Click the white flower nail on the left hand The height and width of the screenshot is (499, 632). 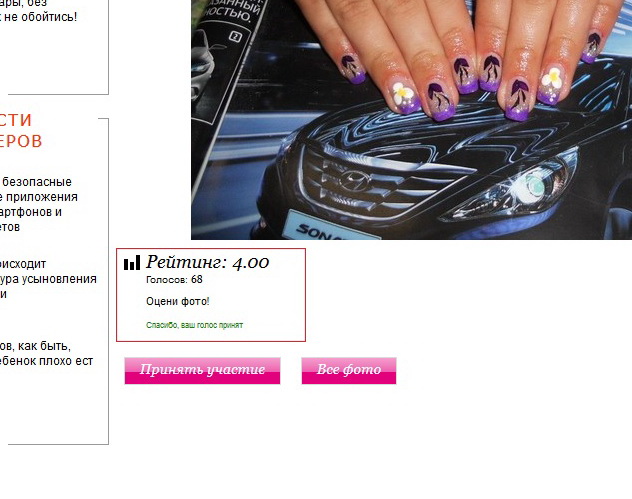403,95
